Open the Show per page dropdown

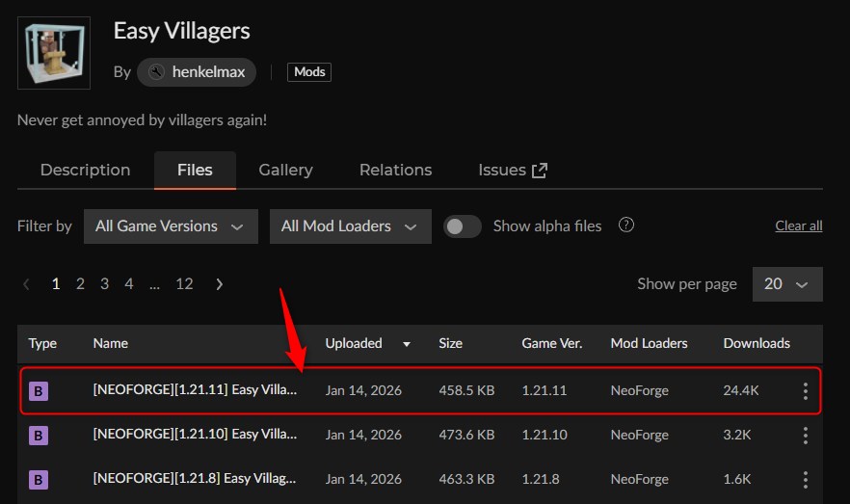[x=786, y=284]
